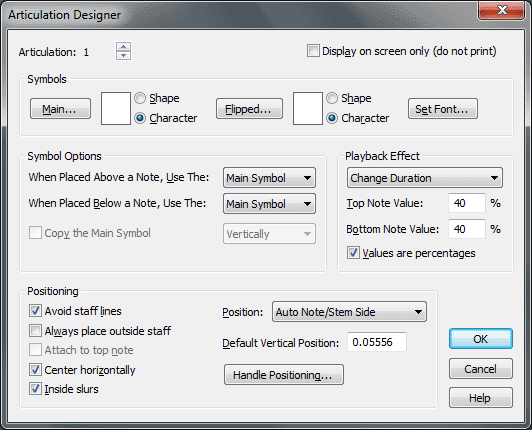Click the Top Note Value field
This screenshot has width=532, height=430.
point(467,203)
